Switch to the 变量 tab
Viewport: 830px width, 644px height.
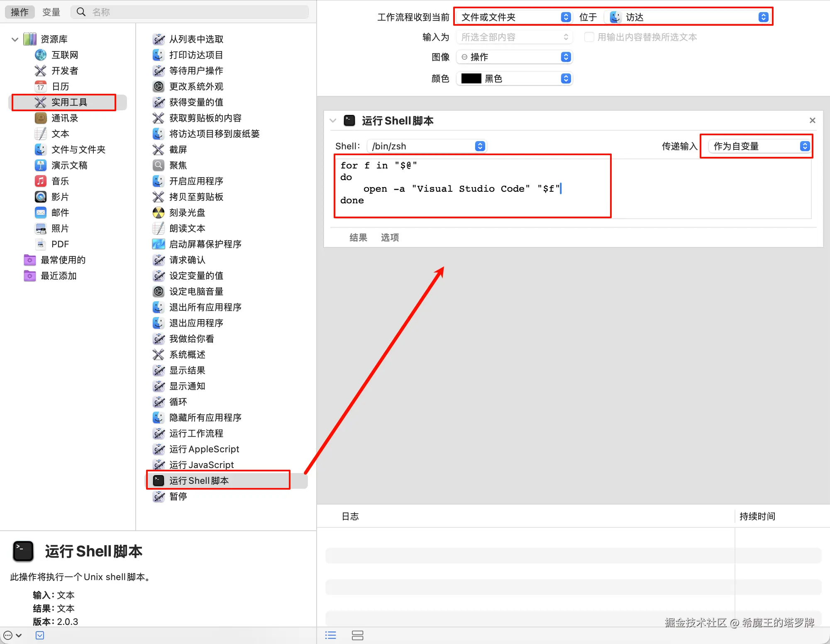coord(51,12)
